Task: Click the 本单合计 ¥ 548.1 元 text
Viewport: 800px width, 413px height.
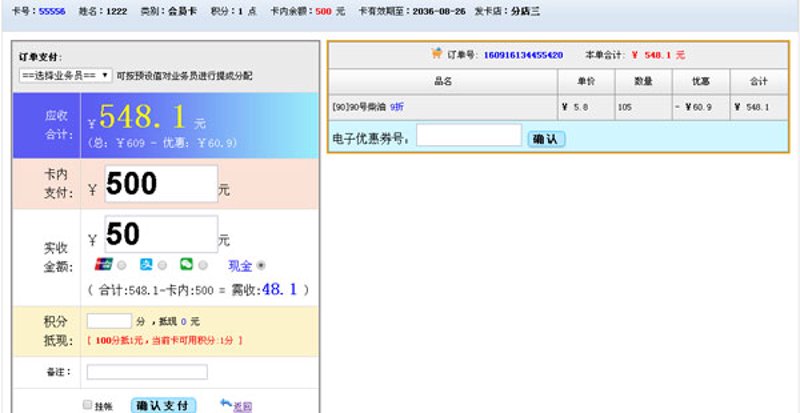Action: tap(635, 55)
